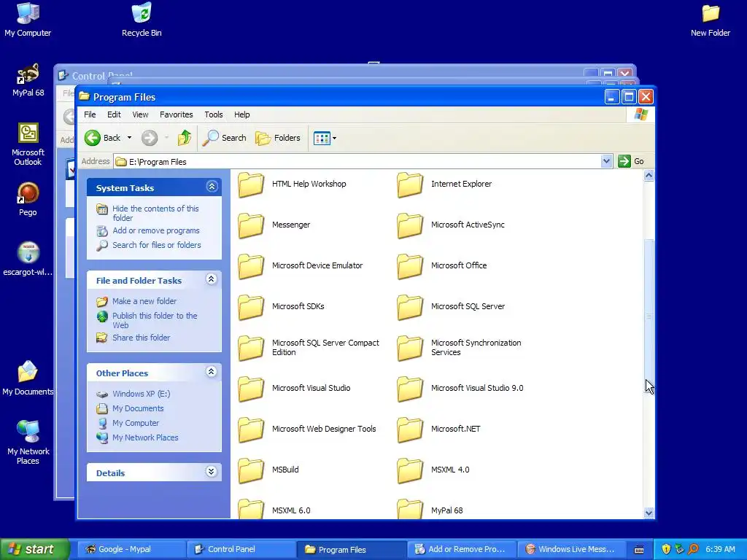Select the Microsoft.NET folder icon
This screenshot has height=560, width=747.
click(410, 429)
